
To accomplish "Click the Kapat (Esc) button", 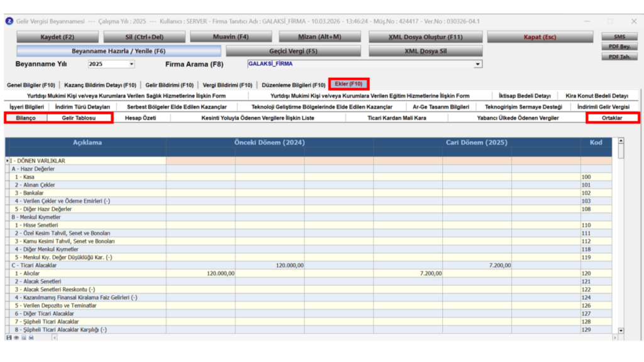I will click(540, 37).
